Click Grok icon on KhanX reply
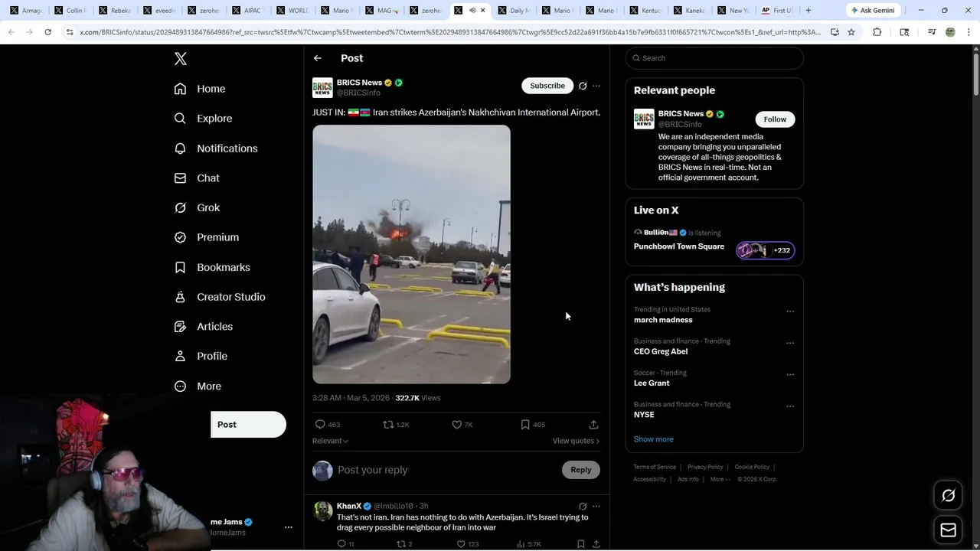980x551 pixels. (x=583, y=507)
